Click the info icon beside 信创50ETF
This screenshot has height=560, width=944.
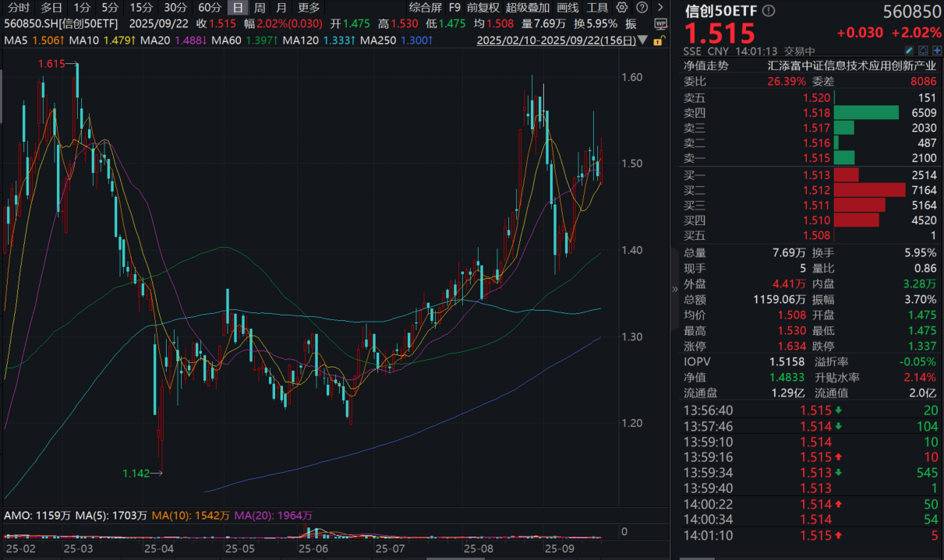pos(768,11)
